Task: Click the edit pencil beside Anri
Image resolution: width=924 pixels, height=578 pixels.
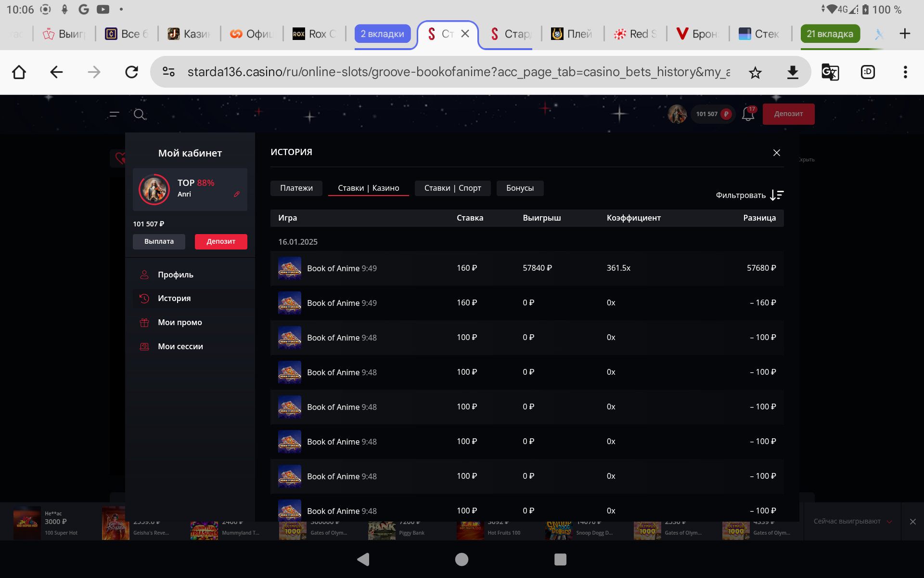Action: coord(237,194)
